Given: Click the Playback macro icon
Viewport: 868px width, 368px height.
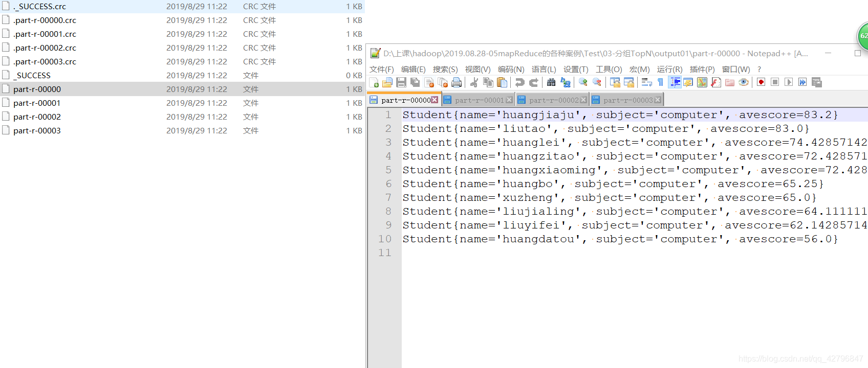Looking at the screenshot, I should pyautogui.click(x=789, y=82).
